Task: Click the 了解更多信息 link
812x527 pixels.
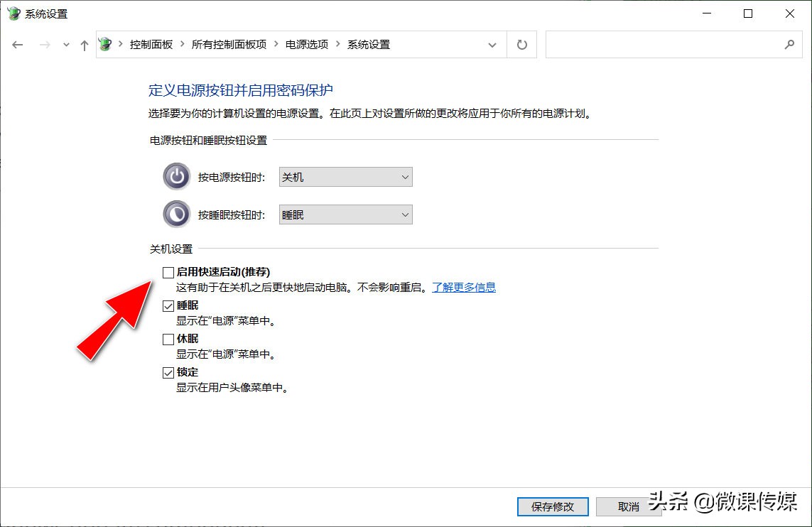Action: point(463,287)
